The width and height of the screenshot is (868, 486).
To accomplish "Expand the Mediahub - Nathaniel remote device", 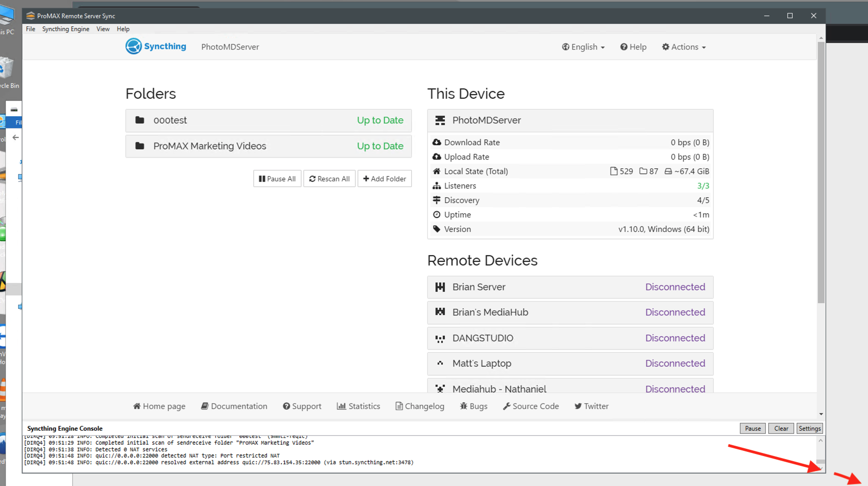I will (570, 386).
